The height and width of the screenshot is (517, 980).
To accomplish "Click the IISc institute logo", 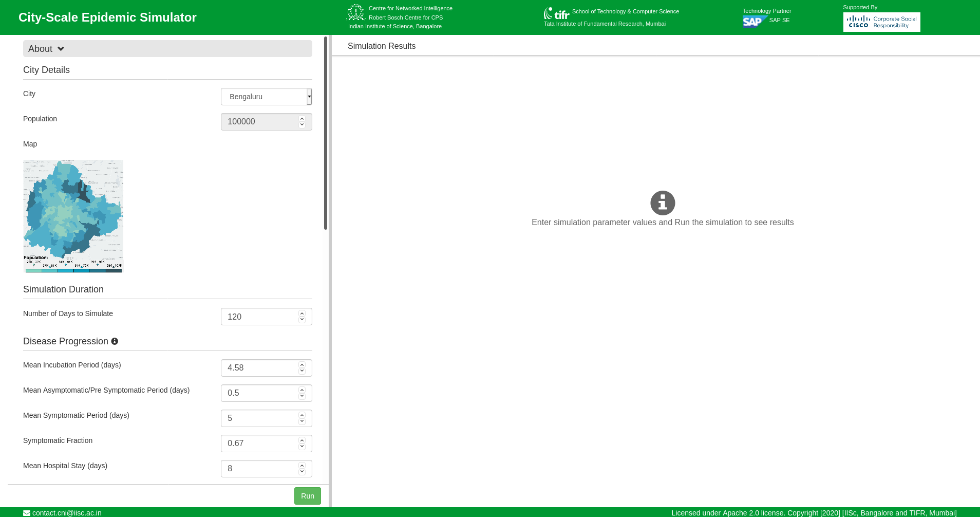I will [355, 12].
